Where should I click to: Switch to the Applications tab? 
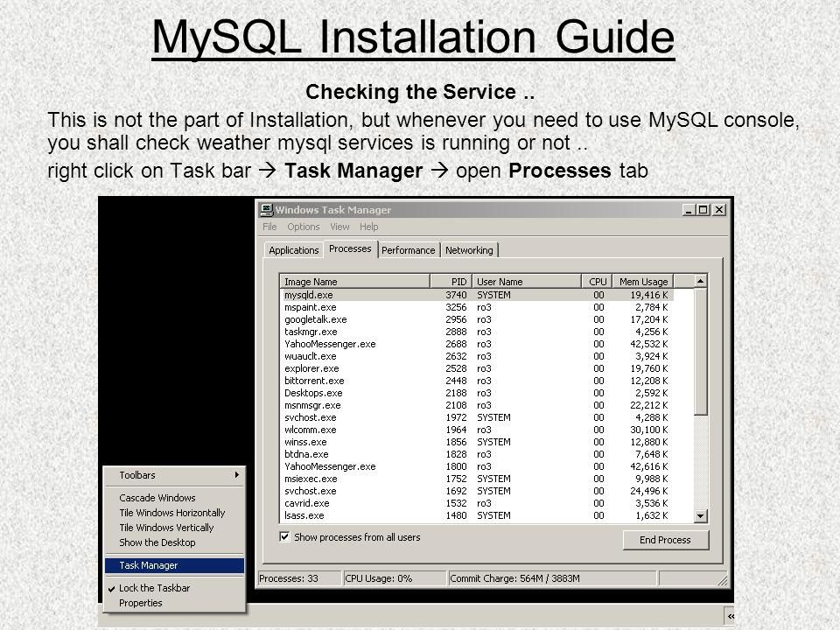pos(294,250)
